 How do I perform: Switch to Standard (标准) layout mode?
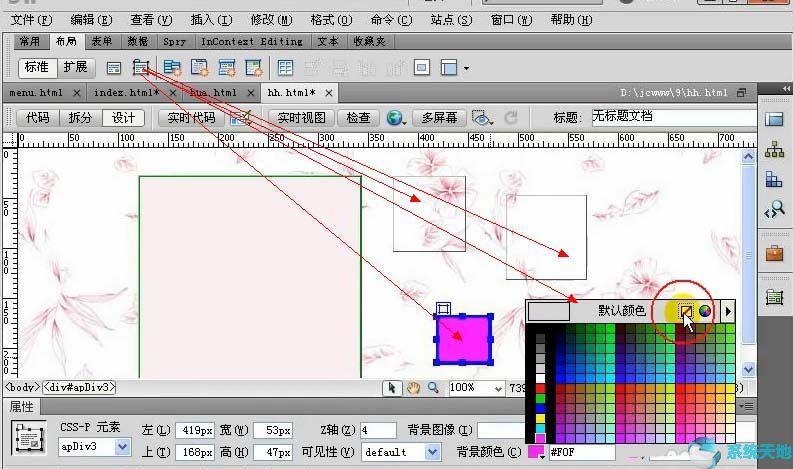37,67
